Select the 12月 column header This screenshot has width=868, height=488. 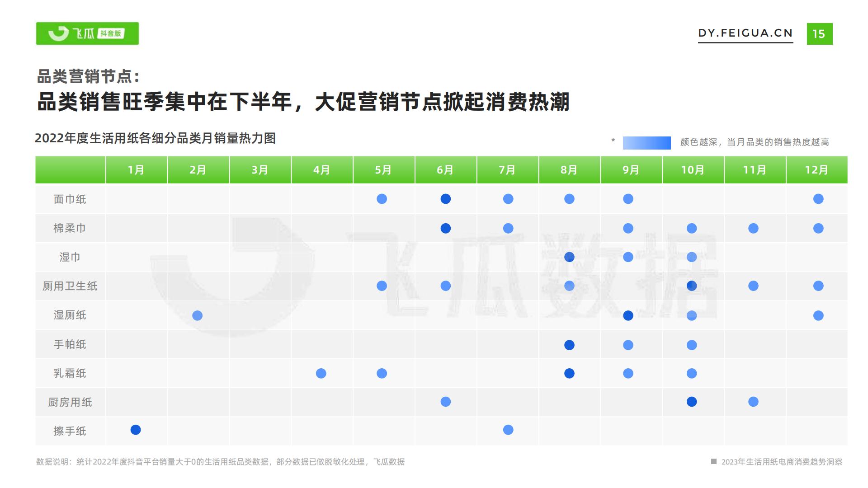[x=817, y=170]
